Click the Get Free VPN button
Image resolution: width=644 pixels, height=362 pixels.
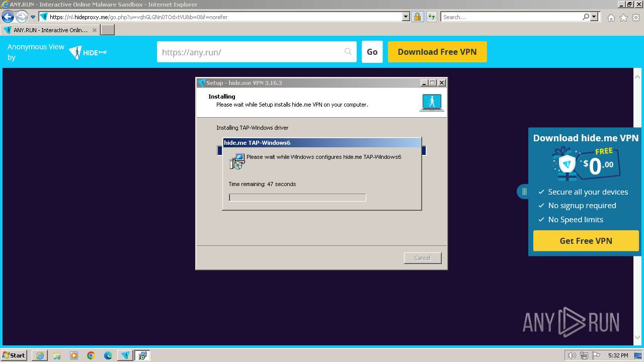586,241
